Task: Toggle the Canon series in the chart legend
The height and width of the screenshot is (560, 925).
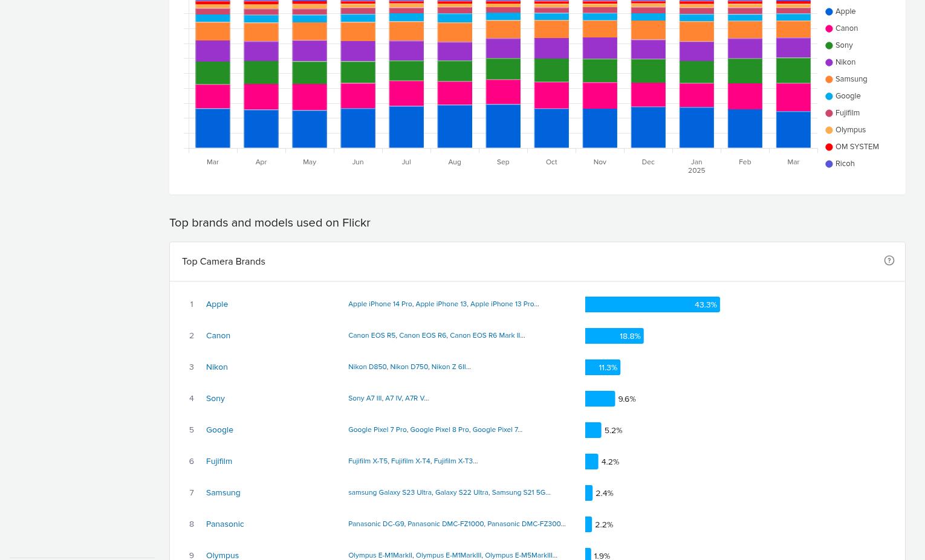Action: pyautogui.click(x=846, y=28)
